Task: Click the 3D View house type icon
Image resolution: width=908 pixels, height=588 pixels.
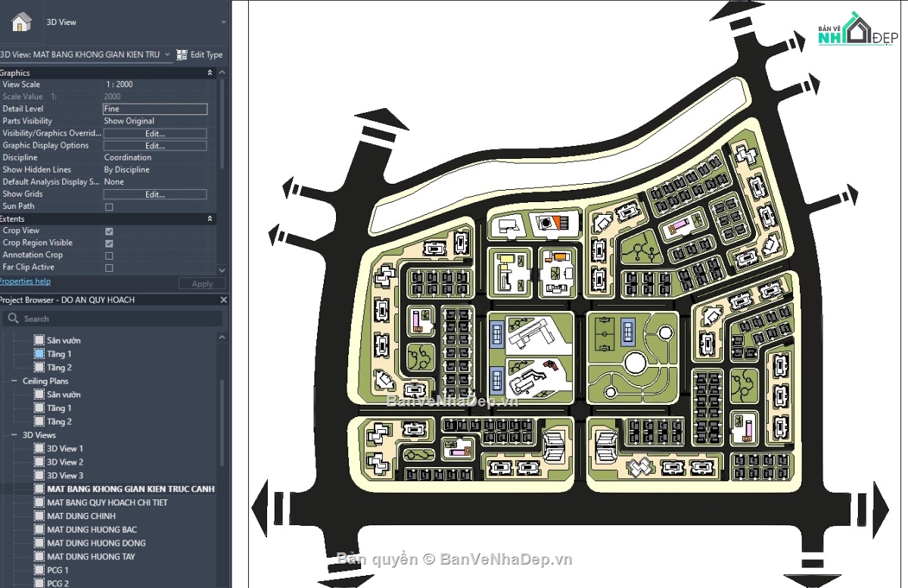Action: click(21, 22)
